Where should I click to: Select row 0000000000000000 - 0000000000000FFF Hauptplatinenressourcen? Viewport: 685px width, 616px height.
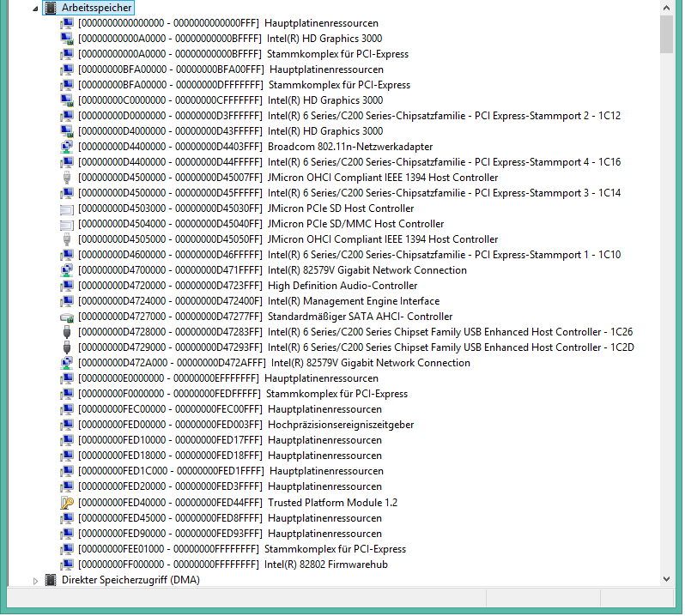(x=228, y=23)
